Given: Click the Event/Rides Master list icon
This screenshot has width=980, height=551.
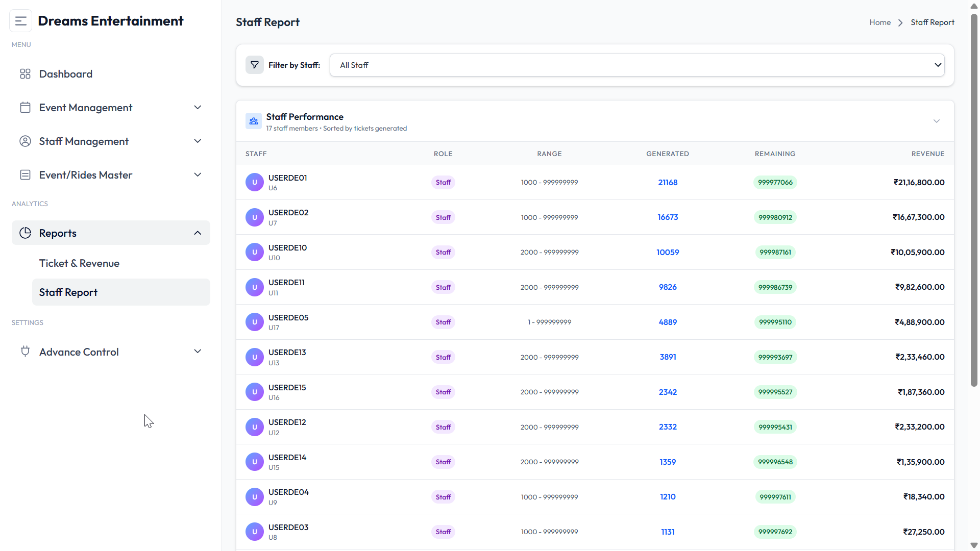Looking at the screenshot, I should click(25, 175).
